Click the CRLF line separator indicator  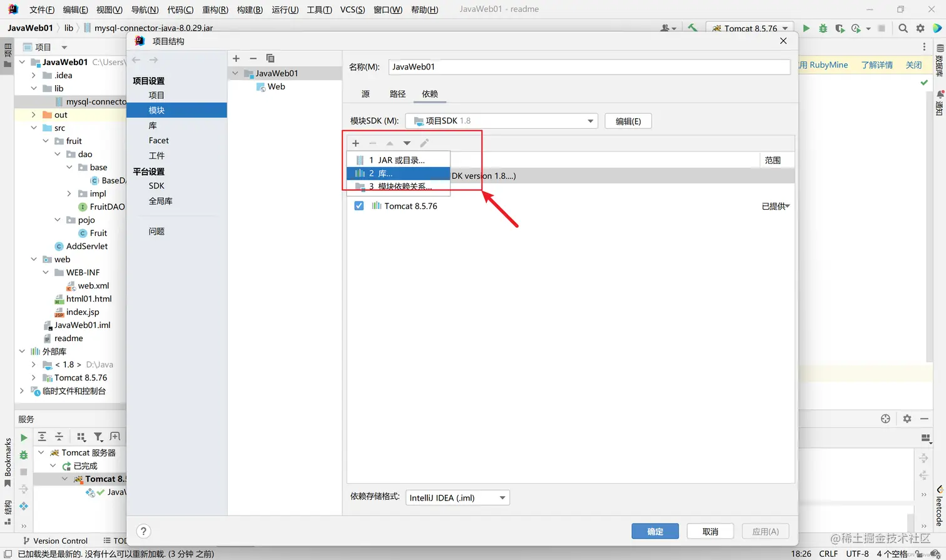(x=828, y=554)
